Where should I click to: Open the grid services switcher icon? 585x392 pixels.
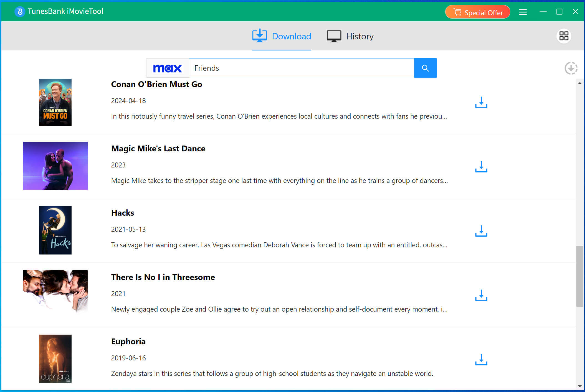564,36
